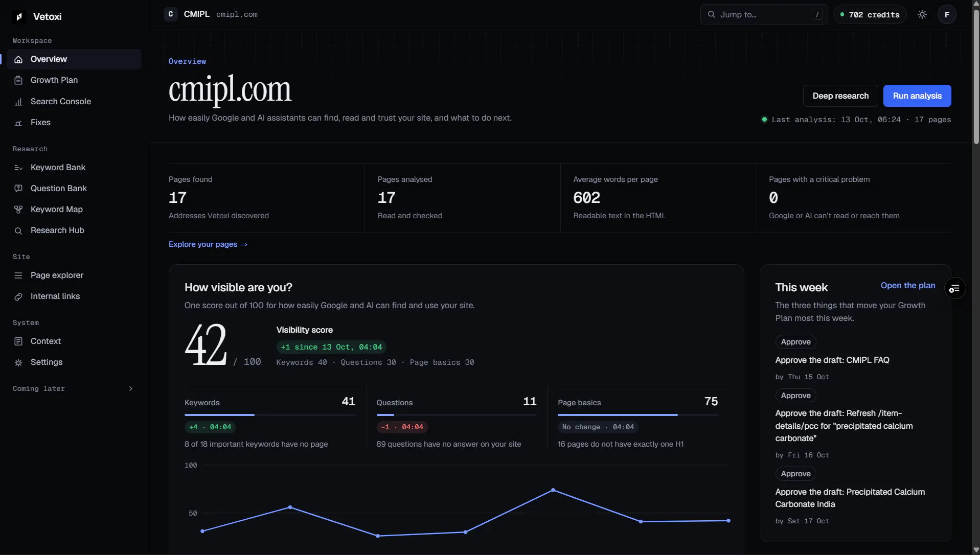Click the Jump to search field

coord(764,14)
